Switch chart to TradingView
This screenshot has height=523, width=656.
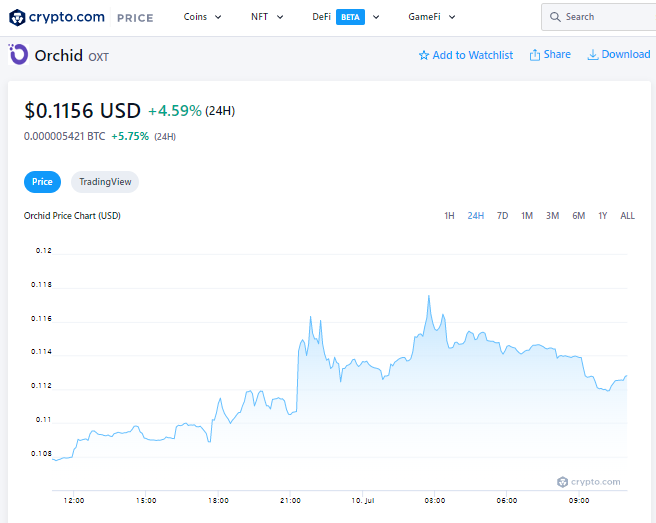[x=105, y=182]
